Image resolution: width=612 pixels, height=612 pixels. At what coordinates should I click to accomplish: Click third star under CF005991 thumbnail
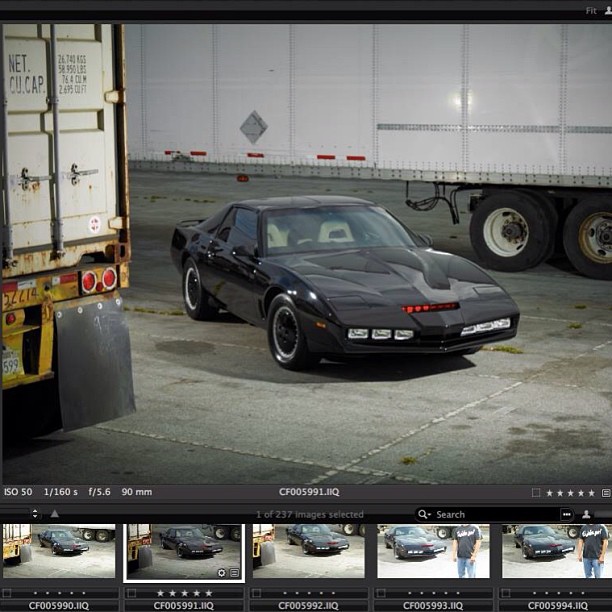tap(185, 593)
